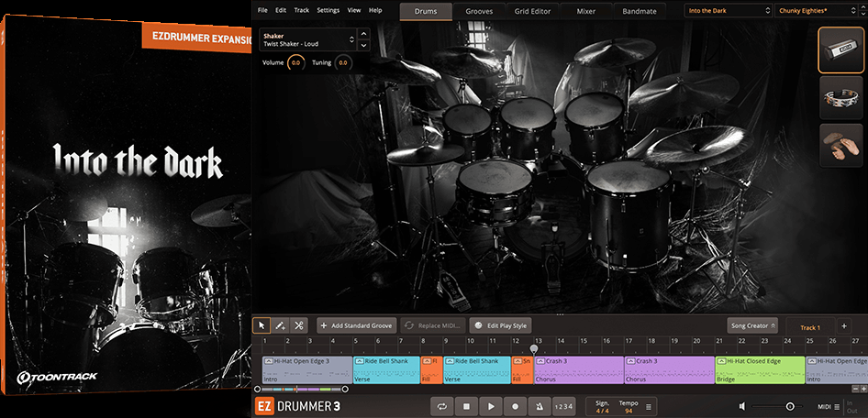Image resolution: width=868 pixels, height=418 pixels.
Task: Open the Edit menu
Action: pyautogui.click(x=281, y=10)
